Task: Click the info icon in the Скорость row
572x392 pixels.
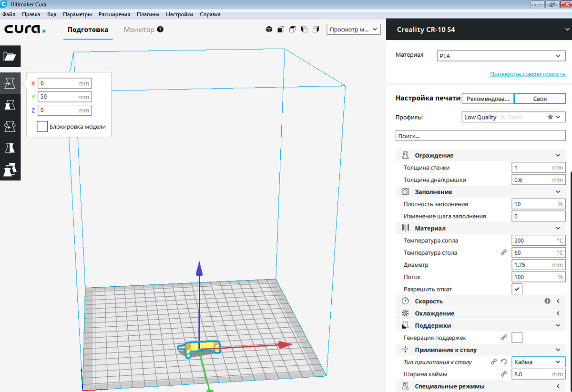Action: [548, 301]
